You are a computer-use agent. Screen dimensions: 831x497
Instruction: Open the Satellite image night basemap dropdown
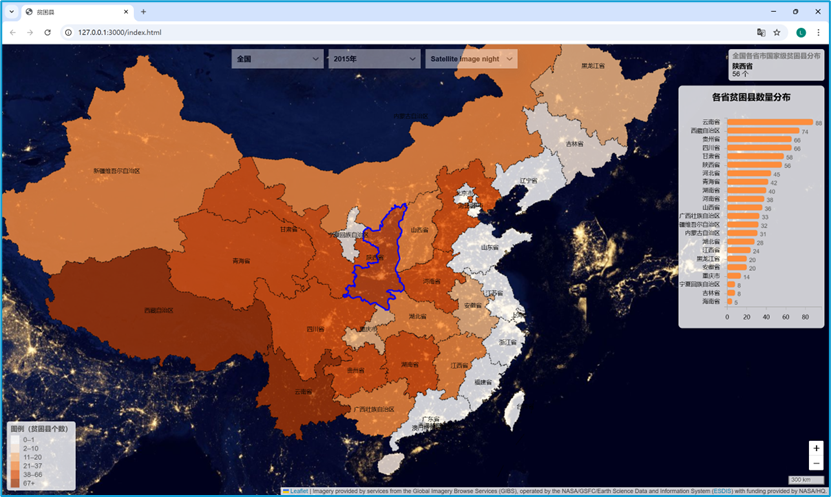471,59
